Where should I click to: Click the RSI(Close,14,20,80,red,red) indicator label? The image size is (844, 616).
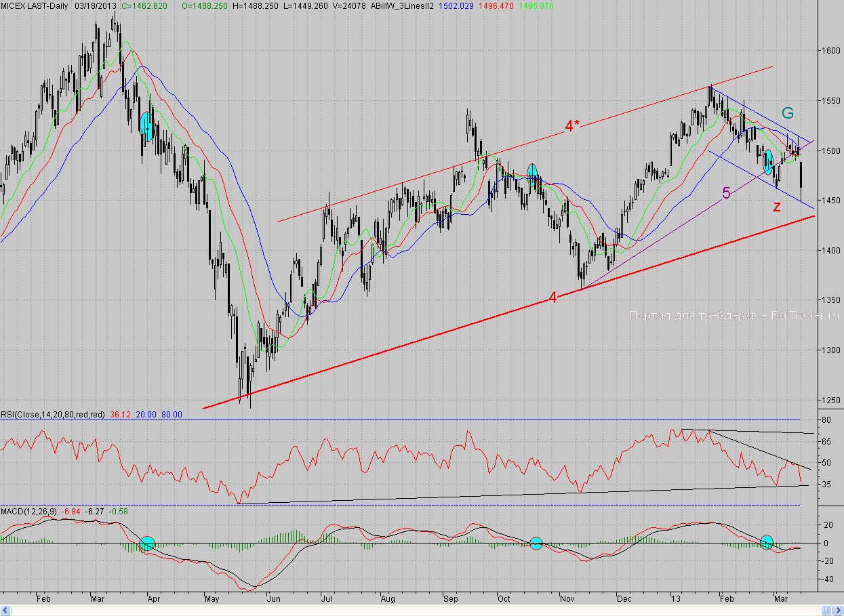pyautogui.click(x=53, y=414)
